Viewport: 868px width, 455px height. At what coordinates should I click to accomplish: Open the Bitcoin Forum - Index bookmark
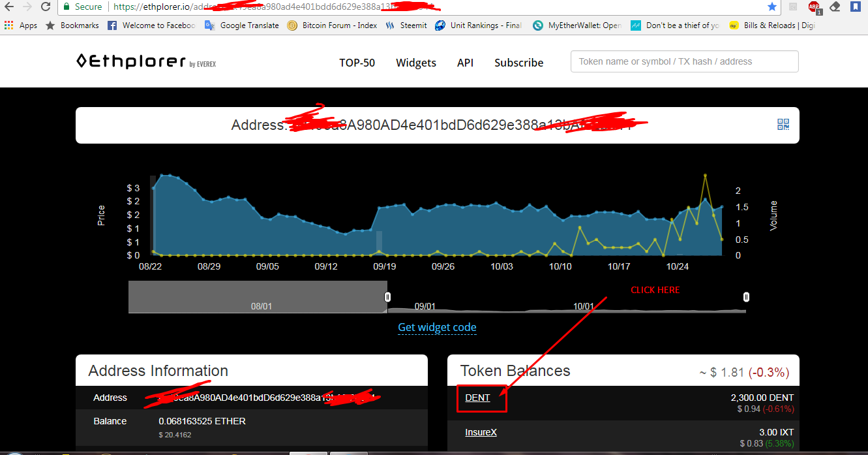tap(332, 25)
